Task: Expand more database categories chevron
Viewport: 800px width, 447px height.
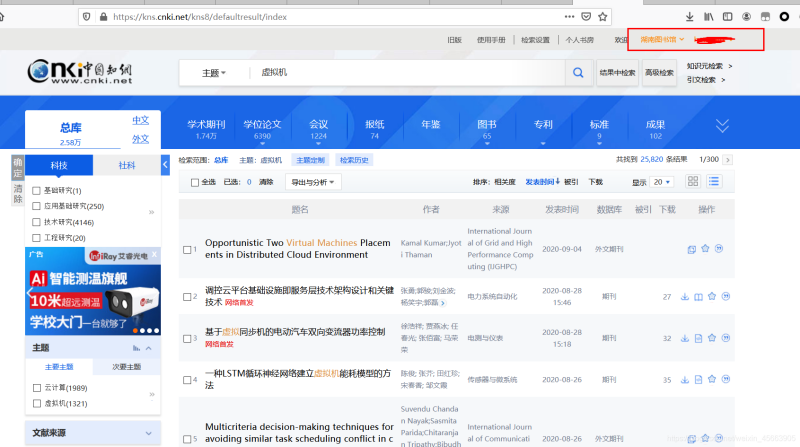Action: pyautogui.click(x=722, y=126)
